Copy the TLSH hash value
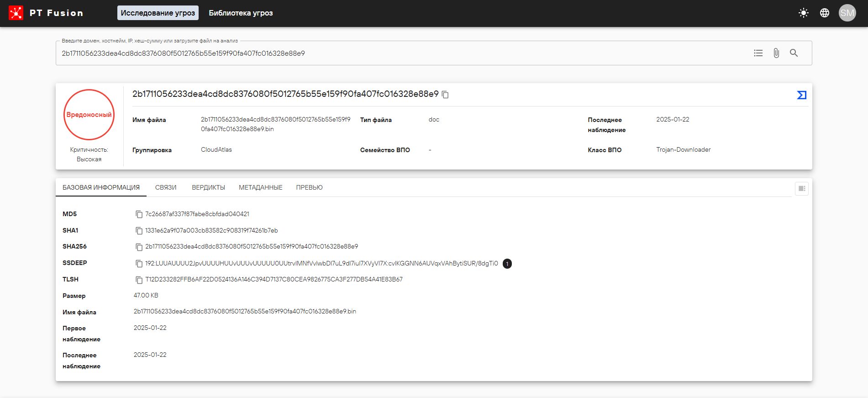The height and width of the screenshot is (398, 868). tap(139, 280)
